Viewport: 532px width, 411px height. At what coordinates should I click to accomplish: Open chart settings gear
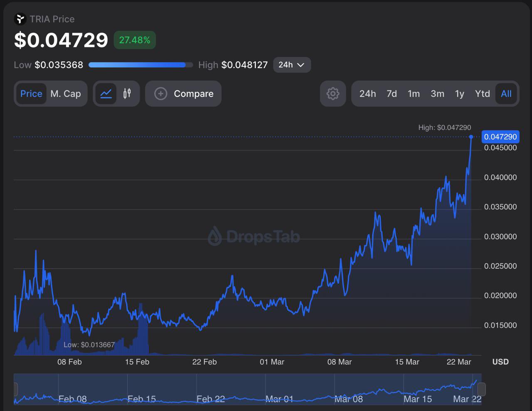332,94
